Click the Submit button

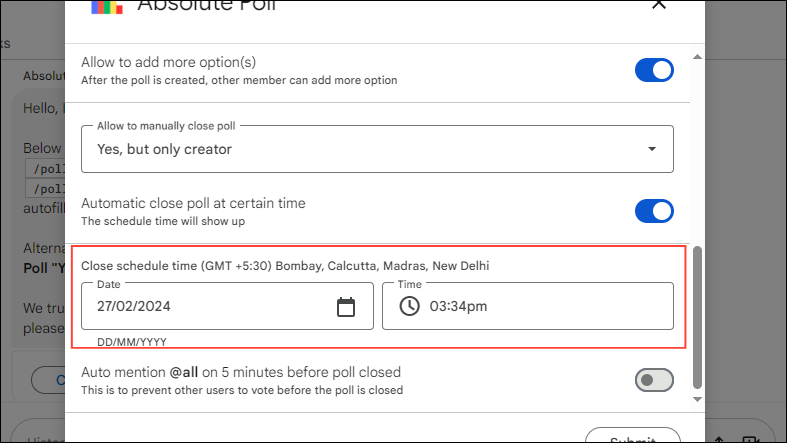[x=632, y=439]
